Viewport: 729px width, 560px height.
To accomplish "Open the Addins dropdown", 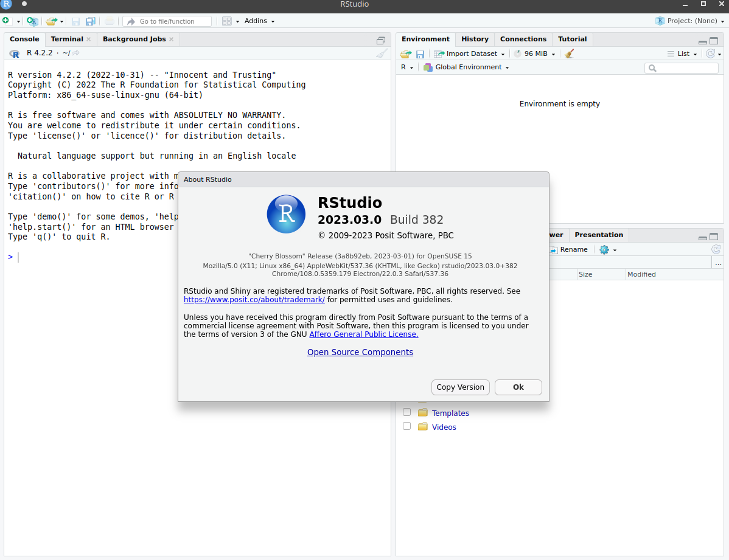I will (x=259, y=21).
